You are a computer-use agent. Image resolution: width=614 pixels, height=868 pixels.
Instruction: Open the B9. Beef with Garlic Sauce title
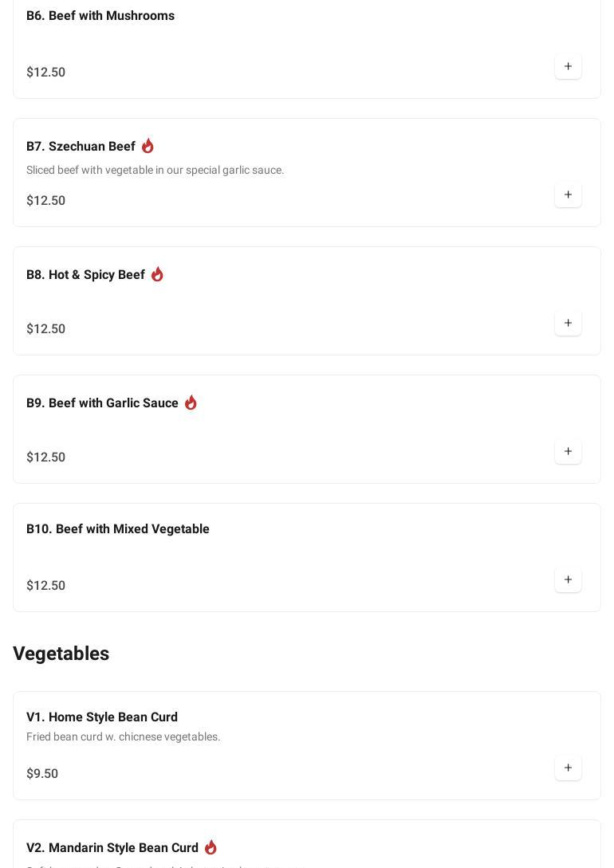pos(102,403)
